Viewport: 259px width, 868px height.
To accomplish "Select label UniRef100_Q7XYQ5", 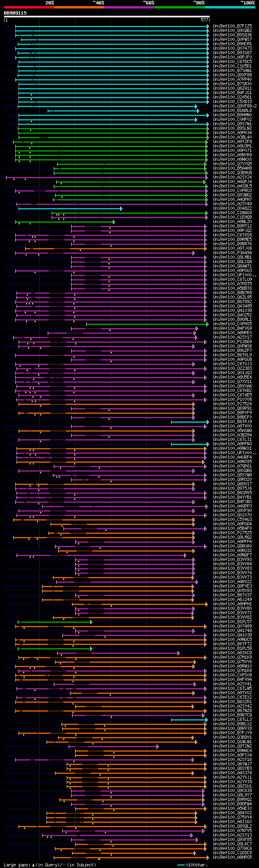I will click(x=232, y=164).
